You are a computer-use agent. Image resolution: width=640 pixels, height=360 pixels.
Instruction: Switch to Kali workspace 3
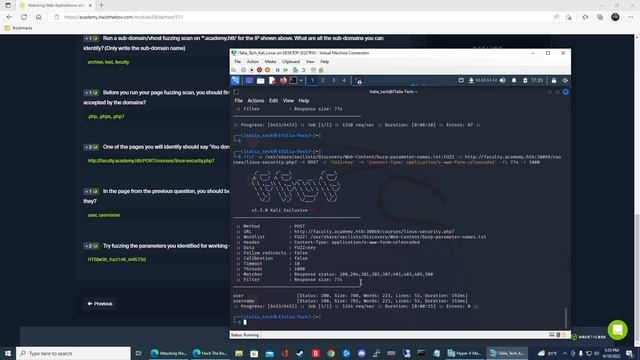(333, 80)
